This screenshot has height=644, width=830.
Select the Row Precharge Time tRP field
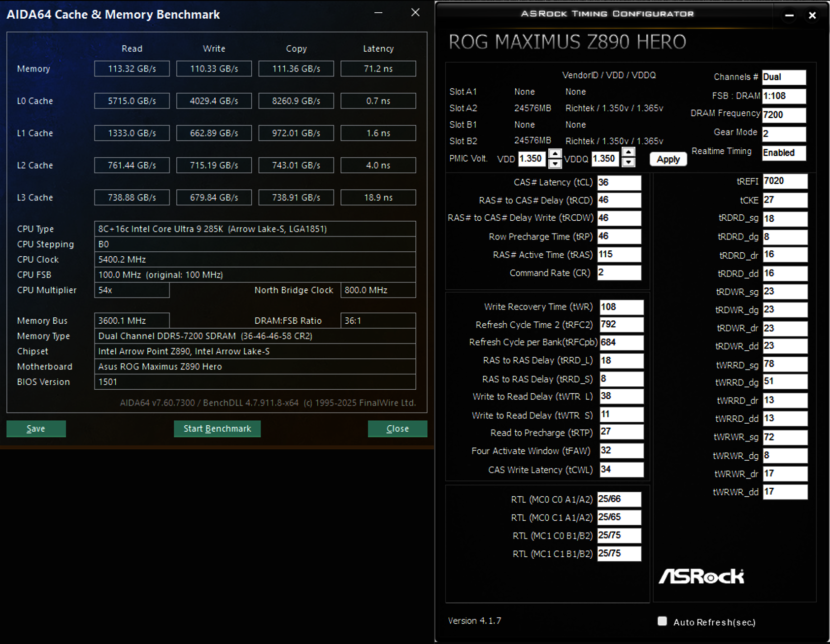coord(619,237)
